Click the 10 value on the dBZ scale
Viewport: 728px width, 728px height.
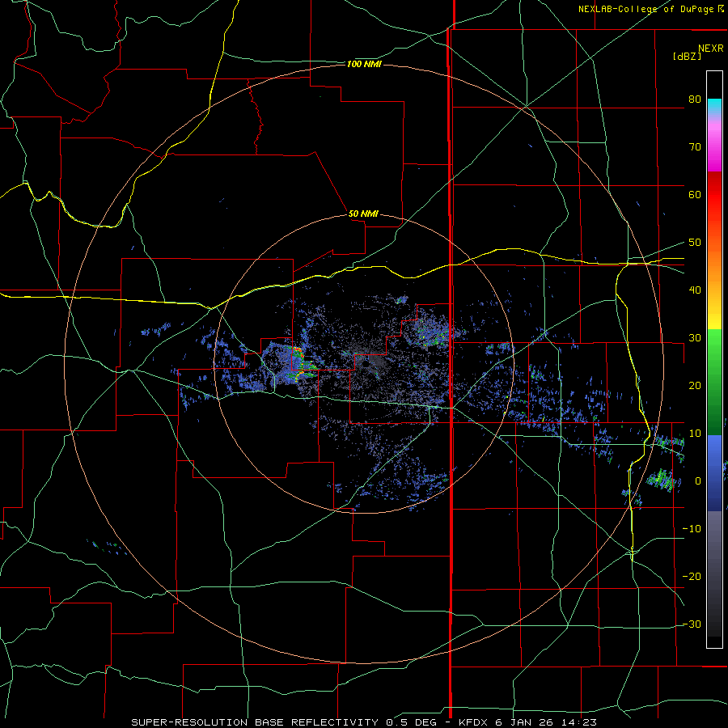click(695, 434)
